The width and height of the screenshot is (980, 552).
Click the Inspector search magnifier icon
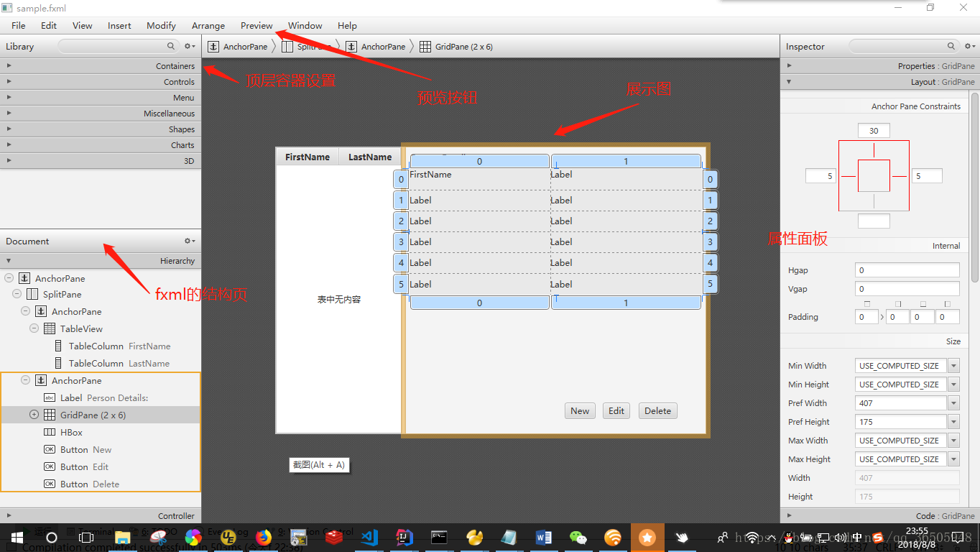(951, 46)
